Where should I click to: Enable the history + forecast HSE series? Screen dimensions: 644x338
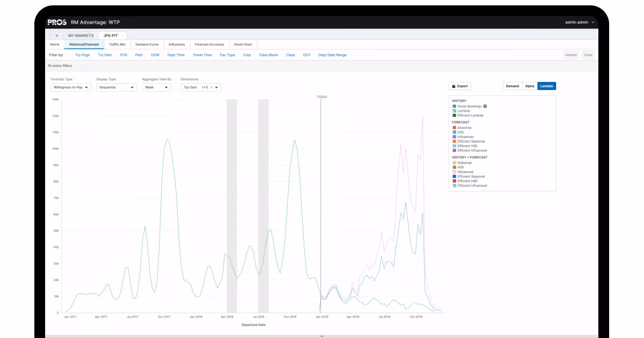point(454,167)
